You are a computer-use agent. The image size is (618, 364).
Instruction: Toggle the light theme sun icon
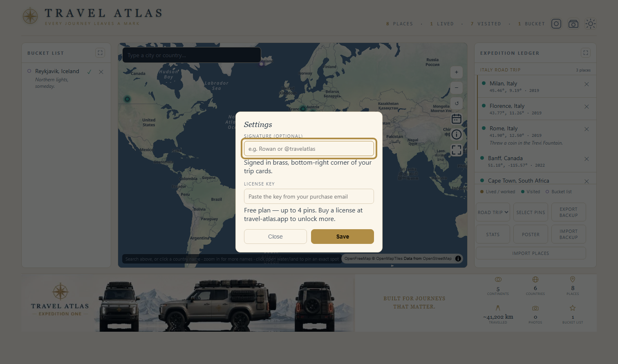coord(591,24)
